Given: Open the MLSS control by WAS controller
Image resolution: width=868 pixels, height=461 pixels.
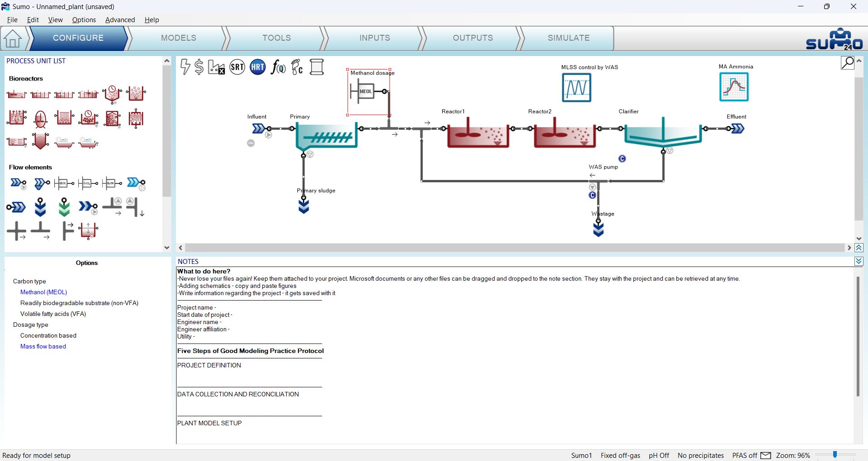Looking at the screenshot, I should coord(576,87).
